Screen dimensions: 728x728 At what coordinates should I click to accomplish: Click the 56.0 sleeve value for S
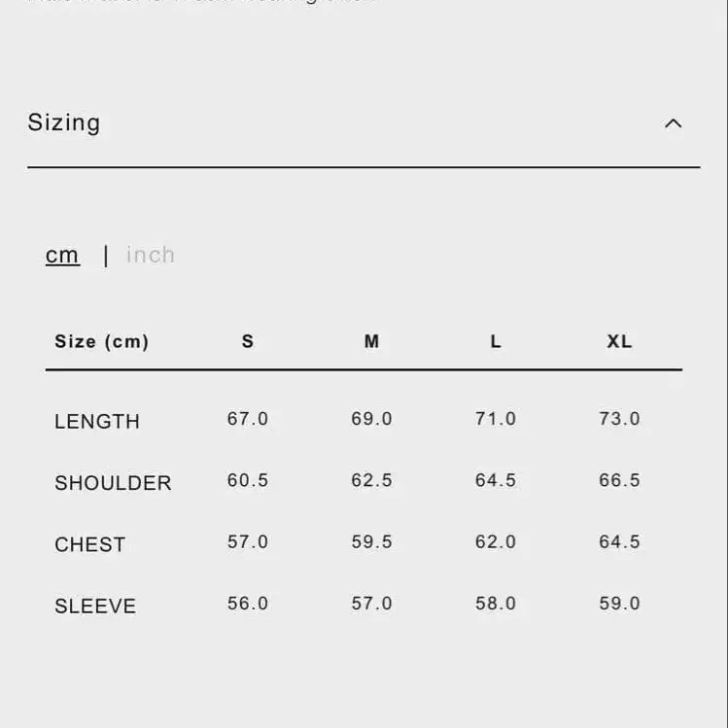tap(248, 604)
